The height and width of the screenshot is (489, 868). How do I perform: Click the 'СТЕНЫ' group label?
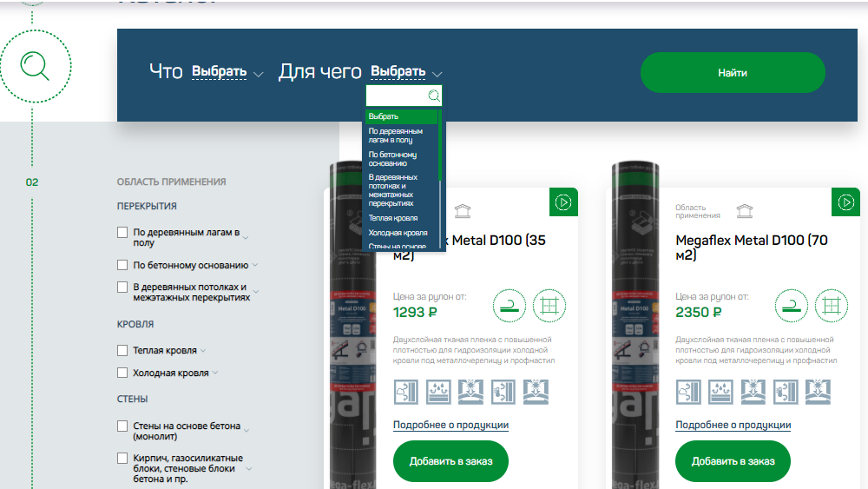[x=132, y=399]
